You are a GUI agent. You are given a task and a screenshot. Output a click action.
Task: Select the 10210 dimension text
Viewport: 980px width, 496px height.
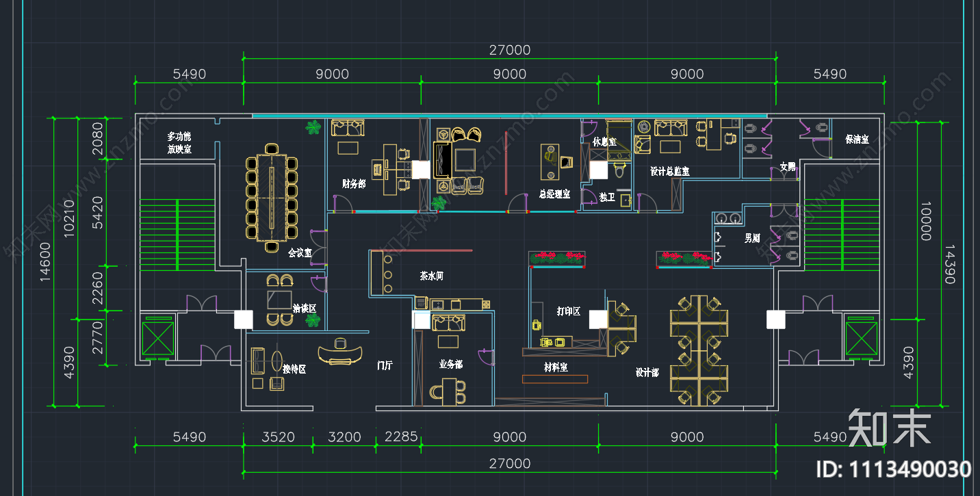(x=70, y=219)
